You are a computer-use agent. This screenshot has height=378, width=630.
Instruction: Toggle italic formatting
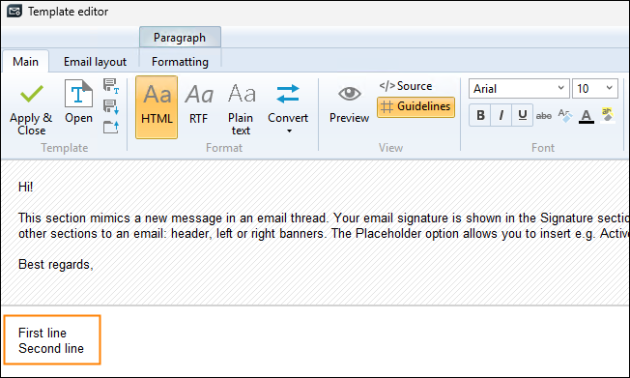point(501,116)
